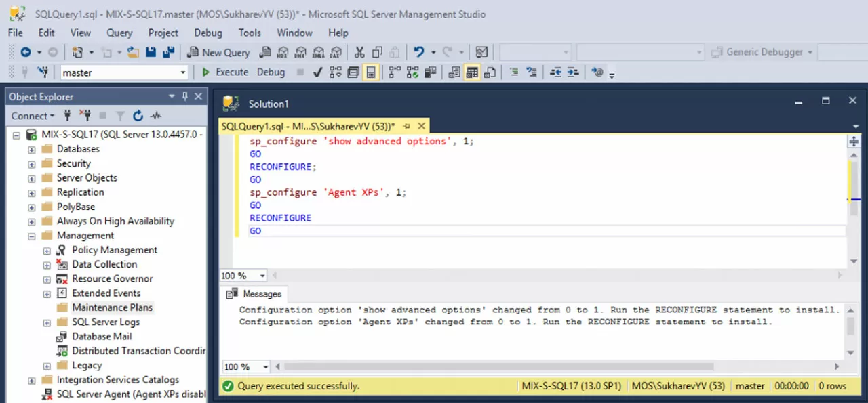Switch to the Messages tab

point(254,294)
